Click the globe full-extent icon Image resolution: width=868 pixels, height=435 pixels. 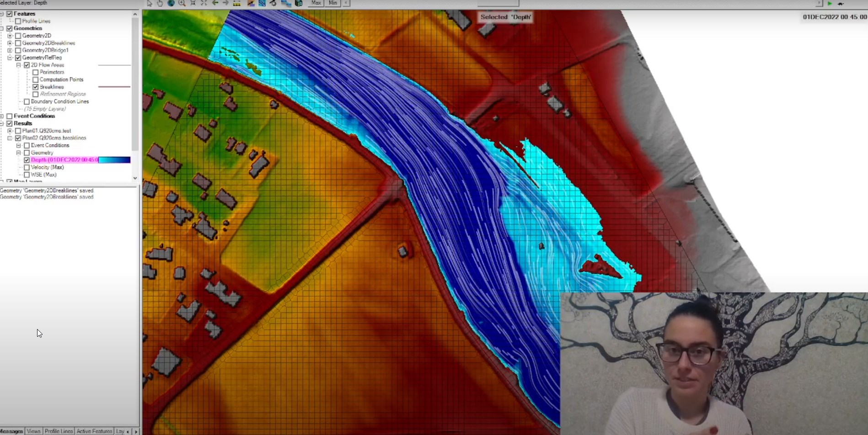pyautogui.click(x=171, y=3)
